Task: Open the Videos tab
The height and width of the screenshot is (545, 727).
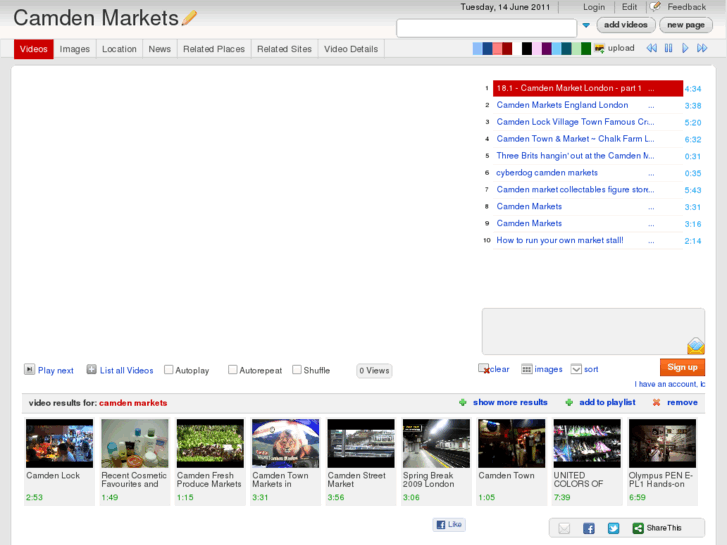Action: [x=33, y=49]
